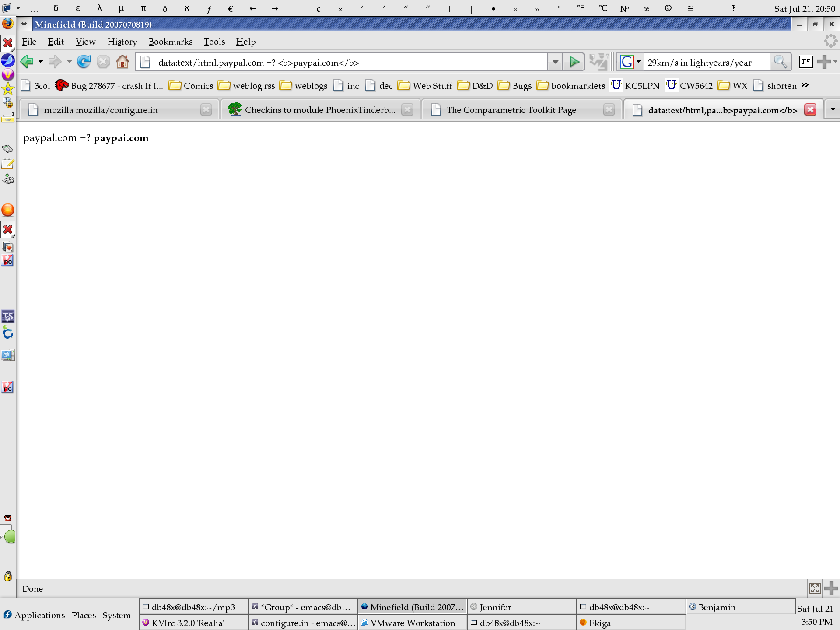Open the Comics bookmark folder

[x=191, y=85]
